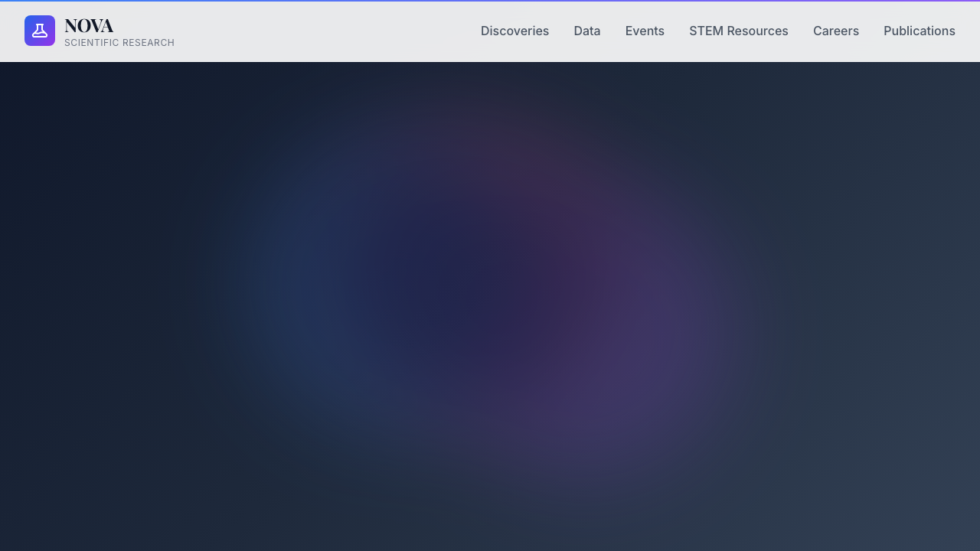Select the NOVA wordmark in the header
The width and height of the screenshot is (980, 551).
tap(89, 25)
